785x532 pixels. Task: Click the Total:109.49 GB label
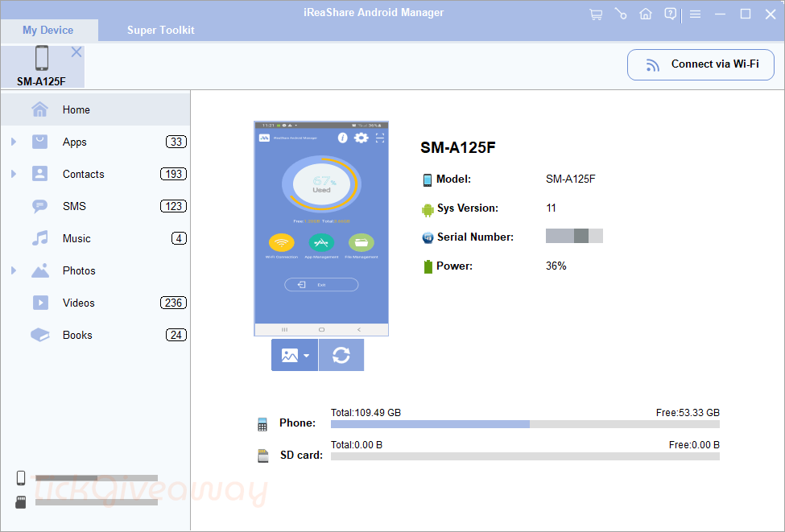(366, 413)
